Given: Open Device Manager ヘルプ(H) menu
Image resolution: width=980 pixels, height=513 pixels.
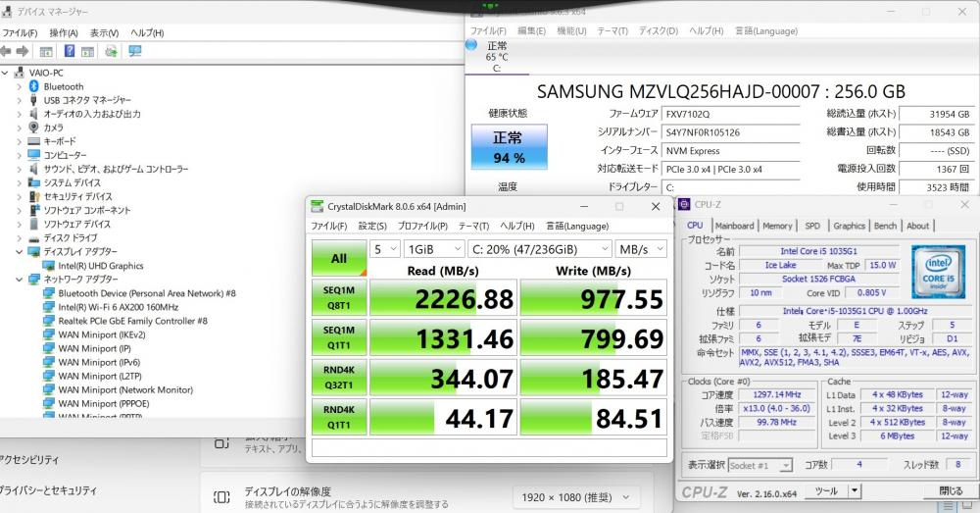Looking at the screenshot, I should click(x=147, y=32).
